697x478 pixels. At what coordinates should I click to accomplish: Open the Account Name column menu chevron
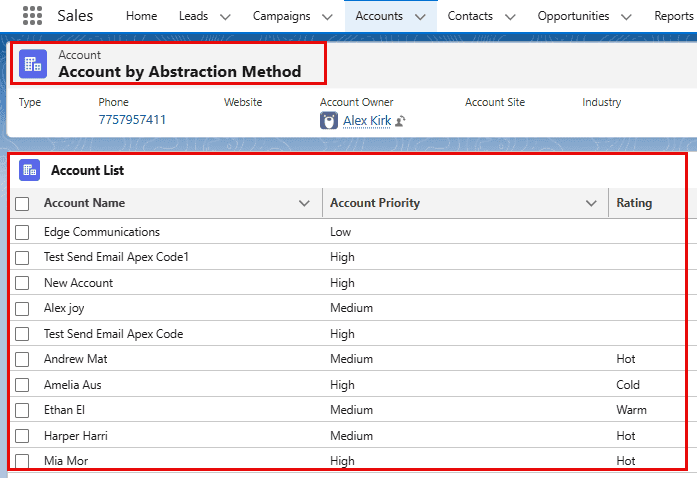[304, 203]
